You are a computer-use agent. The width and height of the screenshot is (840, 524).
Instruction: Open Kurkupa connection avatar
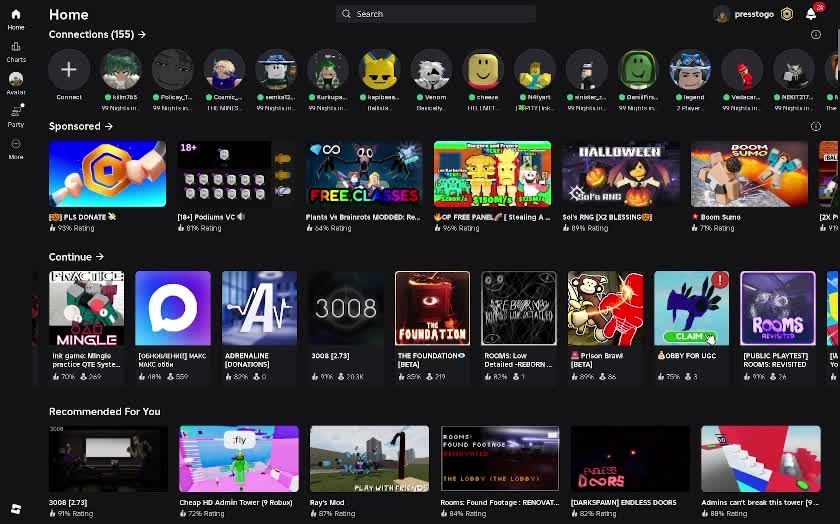tap(328, 70)
